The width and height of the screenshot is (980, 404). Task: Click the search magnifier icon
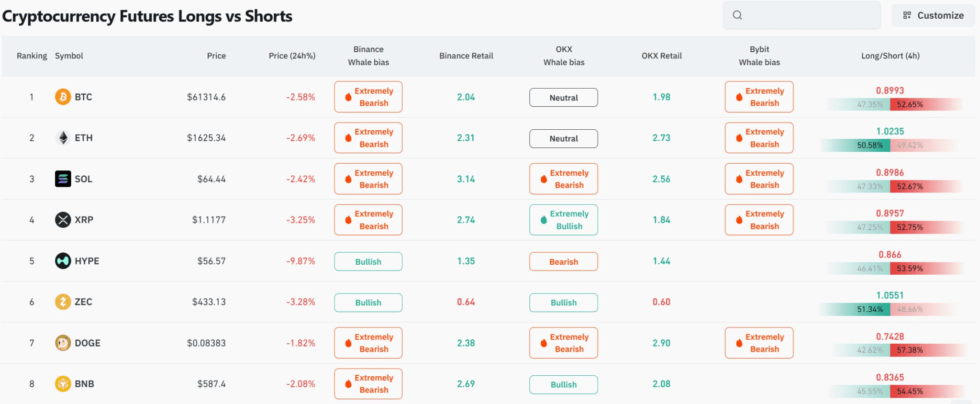(x=737, y=15)
